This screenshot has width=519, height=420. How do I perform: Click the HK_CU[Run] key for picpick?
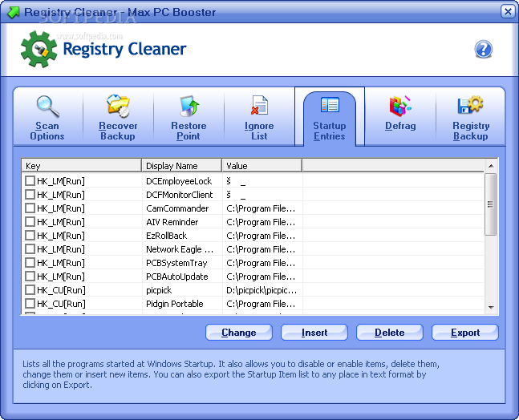(61, 290)
